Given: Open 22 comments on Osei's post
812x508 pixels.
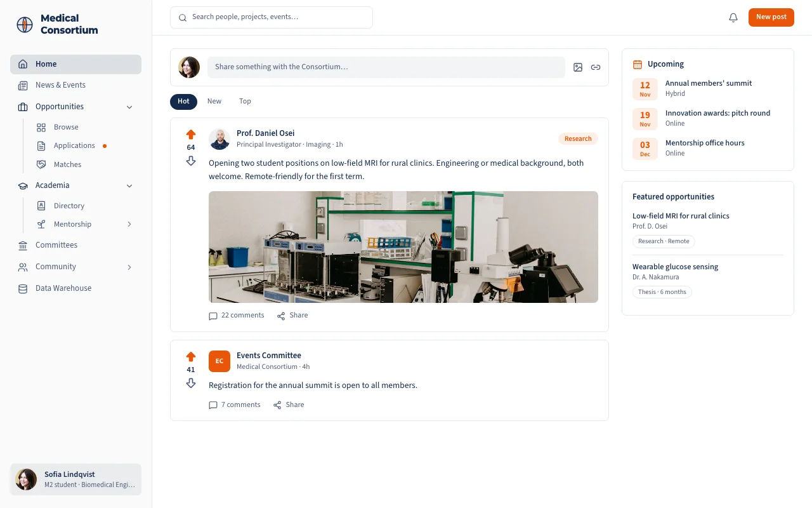Looking at the screenshot, I should 236,316.
